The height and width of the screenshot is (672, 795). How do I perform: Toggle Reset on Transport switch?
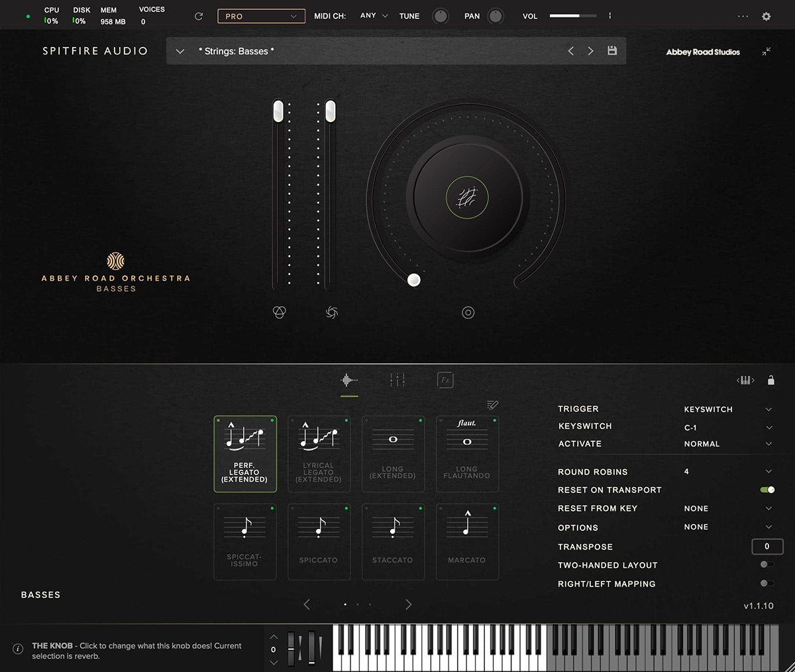coord(767,490)
